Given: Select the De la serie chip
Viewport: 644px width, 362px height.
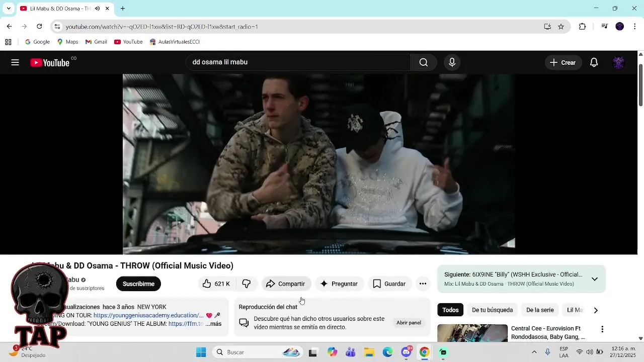Looking at the screenshot, I should click(x=540, y=310).
